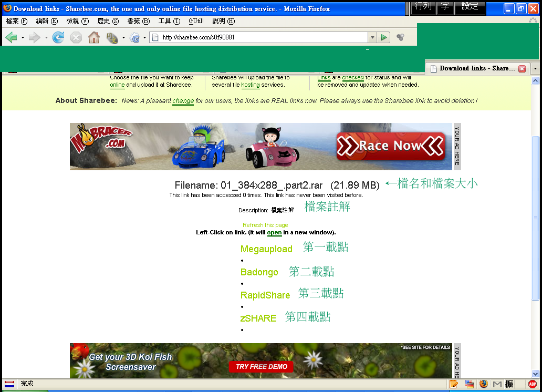Click the 'online' link in upload text
Viewport: 542px width, 392px height.
[117, 85]
